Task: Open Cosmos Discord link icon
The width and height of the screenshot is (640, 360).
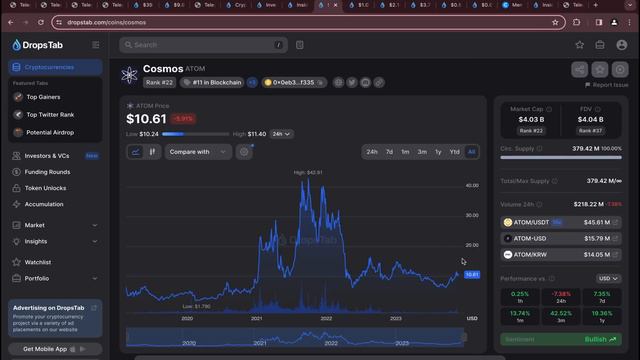Action: [365, 82]
